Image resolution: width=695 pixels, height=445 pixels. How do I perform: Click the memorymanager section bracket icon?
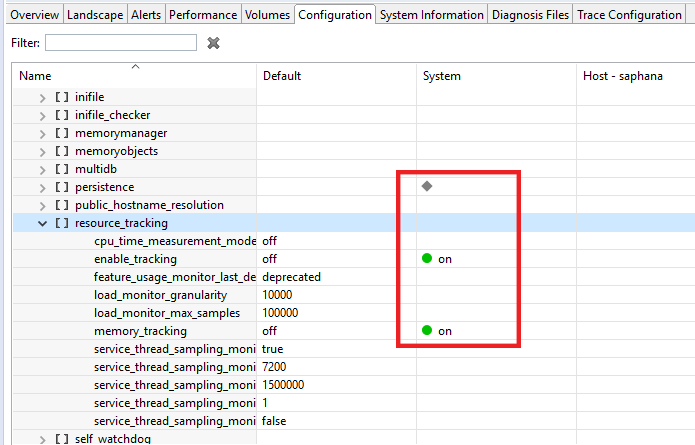62,133
